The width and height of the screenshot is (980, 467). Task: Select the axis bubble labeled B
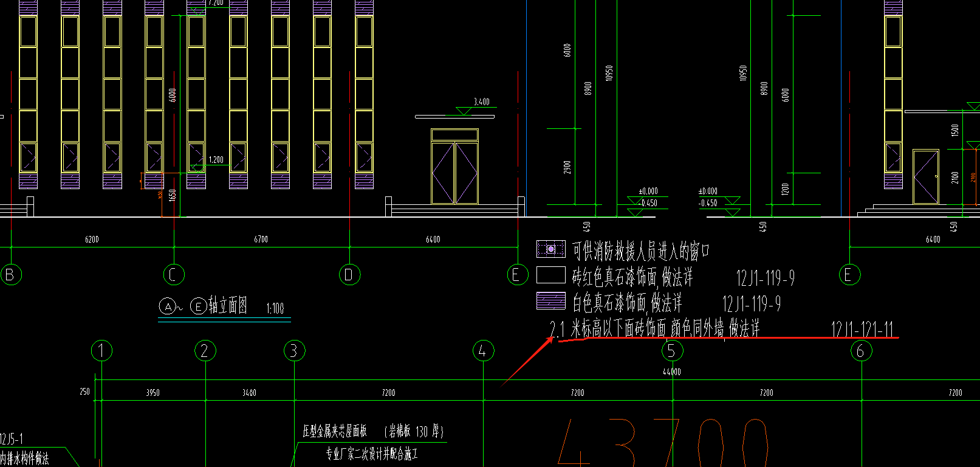click(x=10, y=274)
